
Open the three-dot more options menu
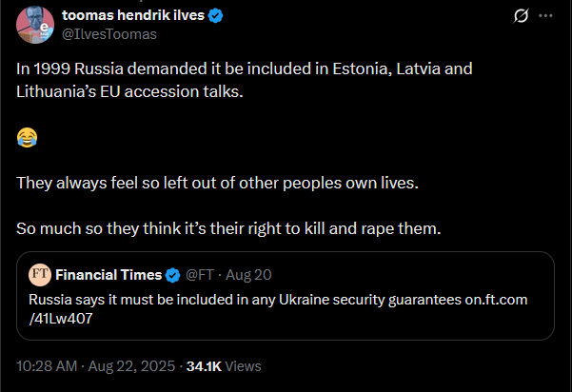coord(545,15)
